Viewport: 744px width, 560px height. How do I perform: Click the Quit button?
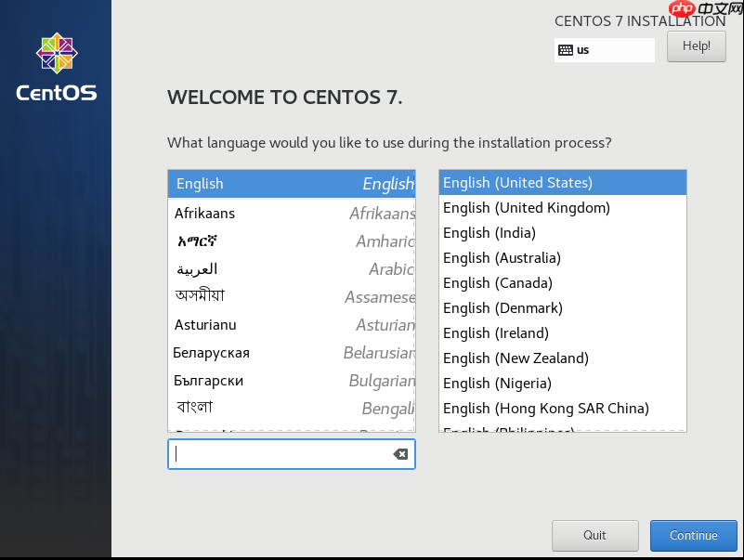(x=594, y=535)
